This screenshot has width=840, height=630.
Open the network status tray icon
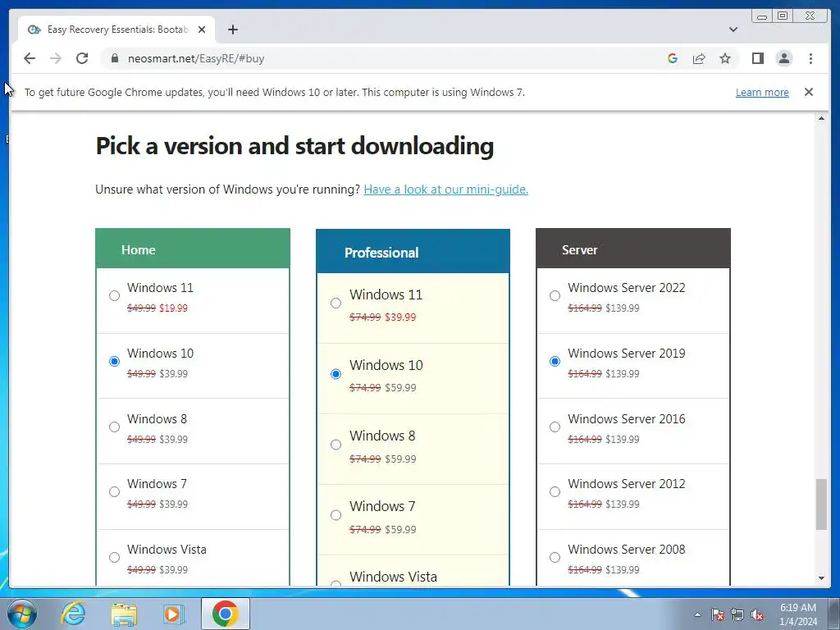[x=737, y=615]
